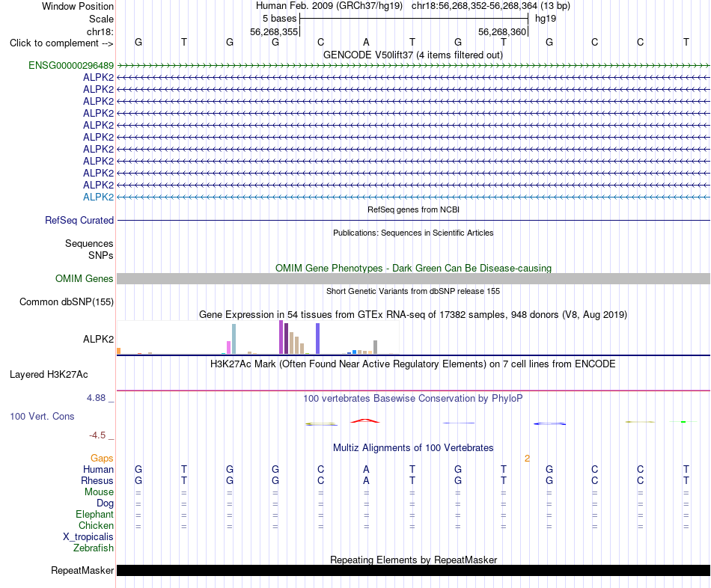Click the light-blue ALPK2 arrowed transcript line
This screenshot has width=711, height=588.
point(413,197)
